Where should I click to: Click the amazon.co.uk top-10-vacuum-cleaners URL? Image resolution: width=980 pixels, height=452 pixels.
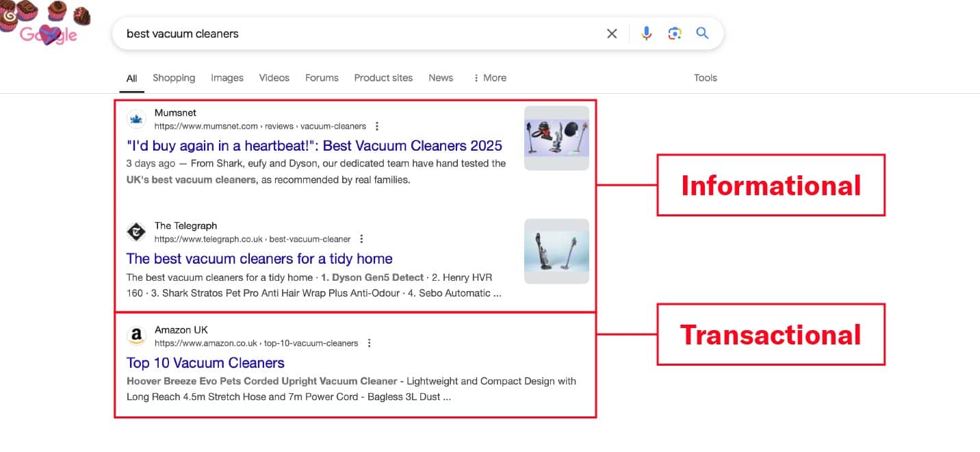256,343
